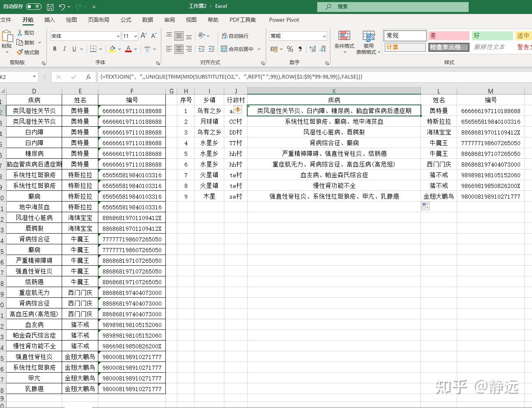The width and height of the screenshot is (532, 408).
Task: Apply comma style
Action: 300,49
